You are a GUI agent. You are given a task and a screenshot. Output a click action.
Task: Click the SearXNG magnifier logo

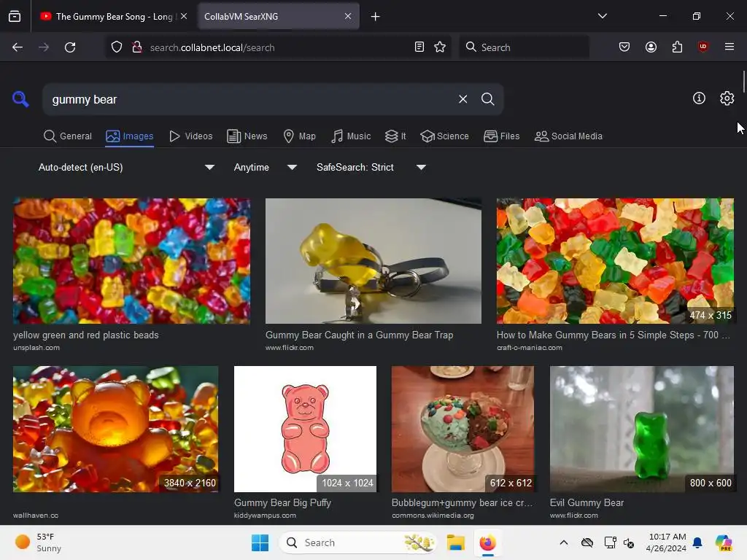(x=20, y=99)
